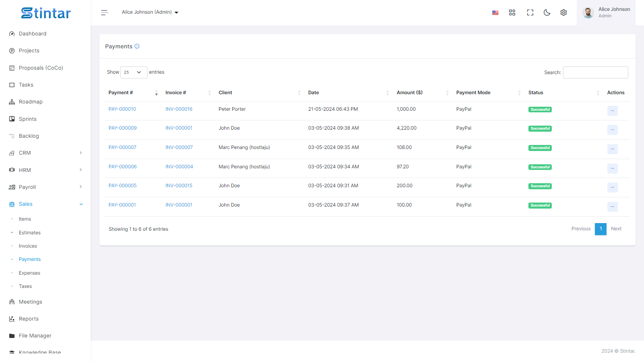644x362 pixels.
Task: Open Payments under Sales
Action: click(x=30, y=260)
